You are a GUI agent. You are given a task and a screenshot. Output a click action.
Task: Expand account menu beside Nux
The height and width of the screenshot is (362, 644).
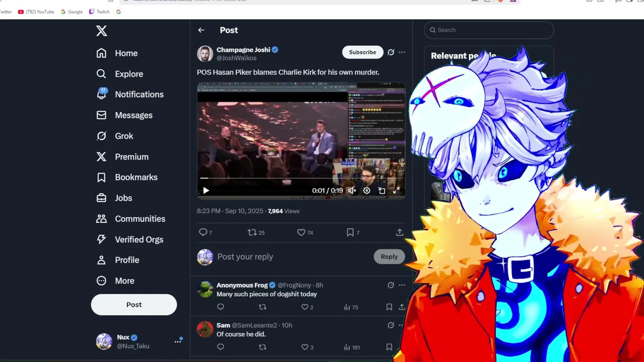click(x=178, y=341)
